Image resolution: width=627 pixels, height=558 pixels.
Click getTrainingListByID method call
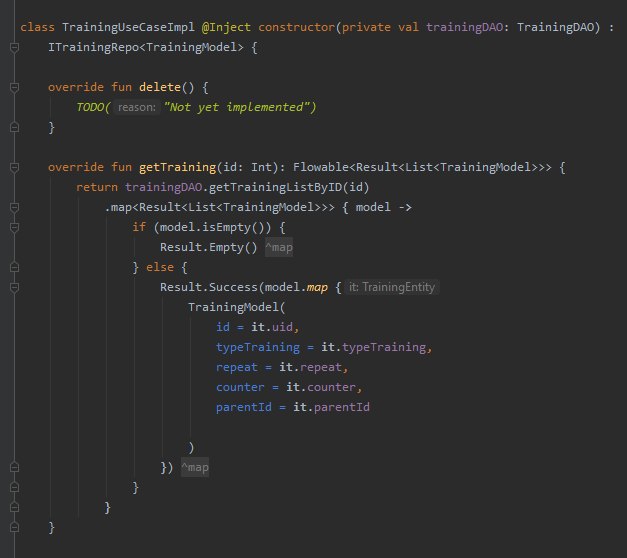(275, 187)
